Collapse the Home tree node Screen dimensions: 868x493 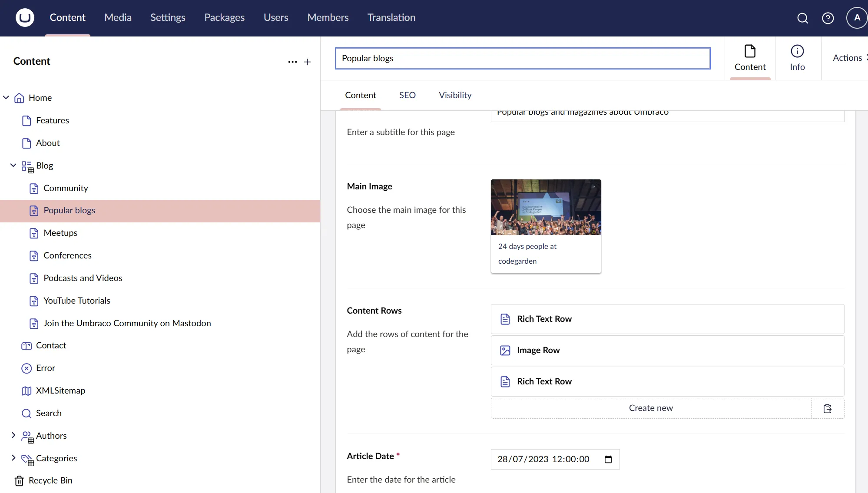(6, 98)
